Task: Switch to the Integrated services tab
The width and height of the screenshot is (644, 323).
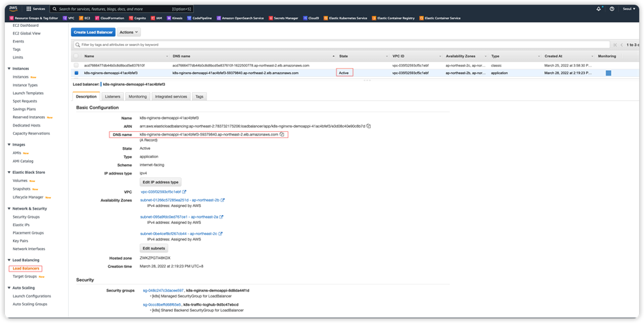Action: [171, 96]
